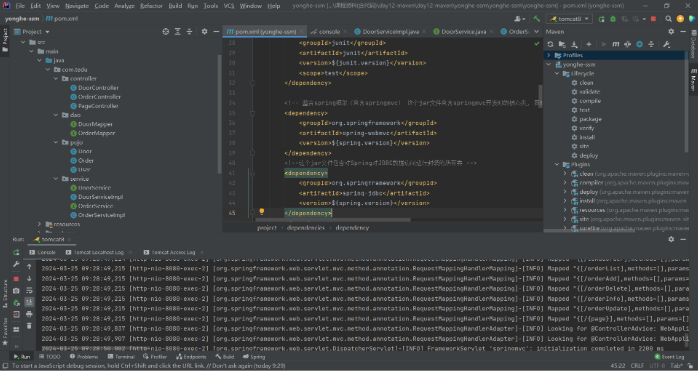Toggle the Project tool window sidebar button
Viewport: 698px width, 371px height.
click(5, 40)
